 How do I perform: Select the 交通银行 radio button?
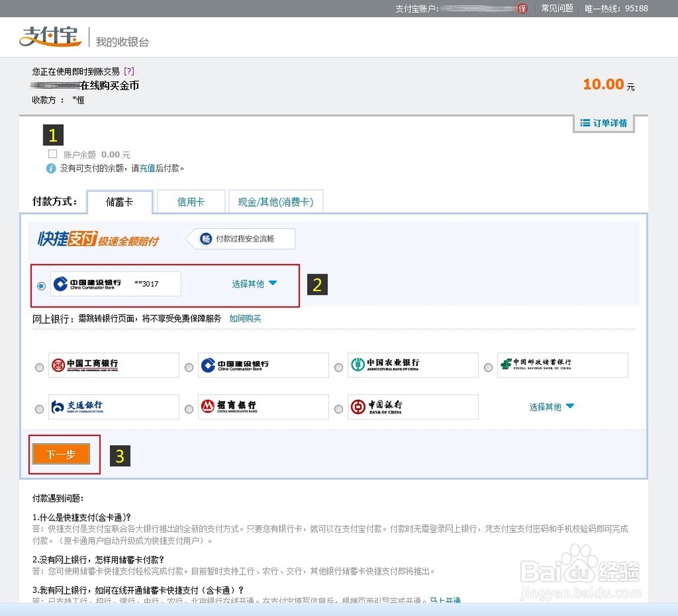pyautogui.click(x=39, y=409)
